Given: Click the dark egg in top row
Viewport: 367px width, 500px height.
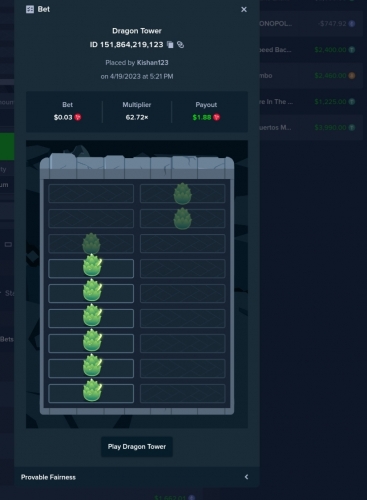Looking at the screenshot, I should (183, 193).
